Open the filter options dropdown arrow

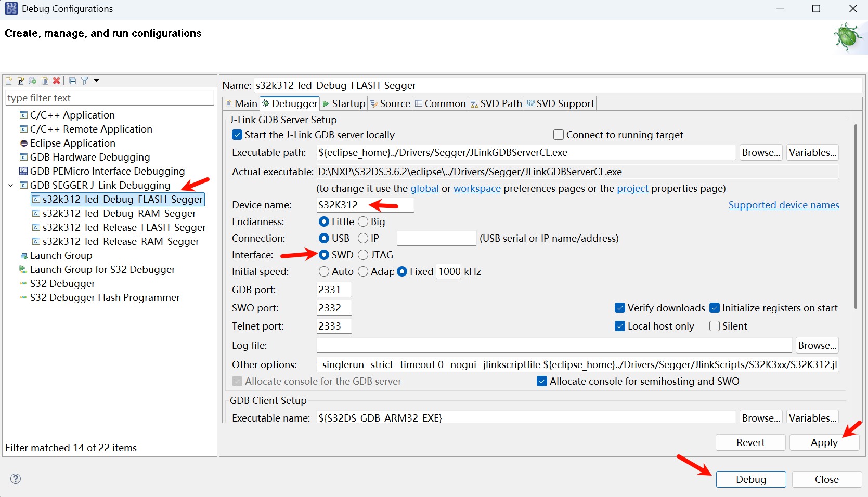(x=96, y=81)
